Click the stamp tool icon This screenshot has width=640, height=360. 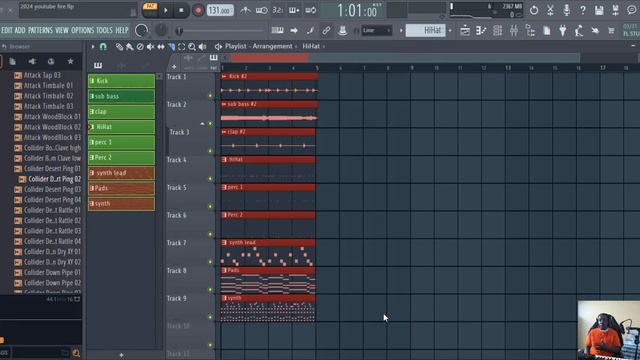[x=342, y=31]
